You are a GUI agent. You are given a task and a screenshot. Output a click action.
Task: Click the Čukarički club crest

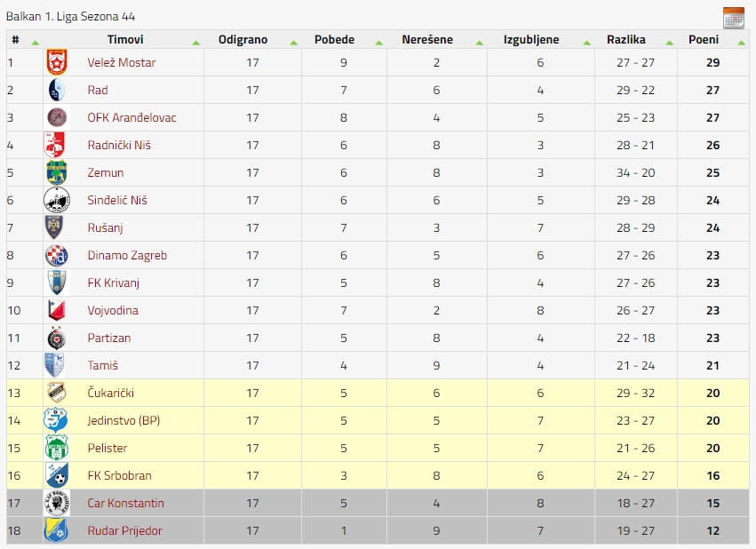(57, 393)
